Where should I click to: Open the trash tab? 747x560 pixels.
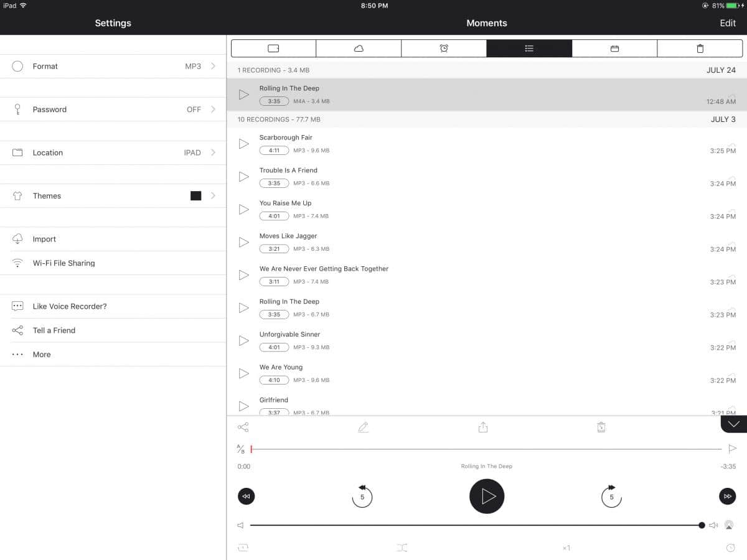coord(700,49)
